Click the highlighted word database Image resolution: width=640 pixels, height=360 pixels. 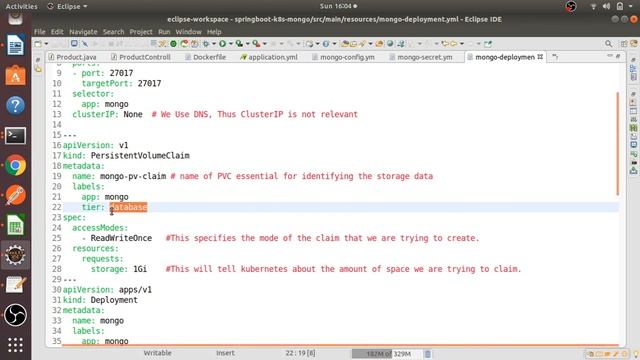128,207
